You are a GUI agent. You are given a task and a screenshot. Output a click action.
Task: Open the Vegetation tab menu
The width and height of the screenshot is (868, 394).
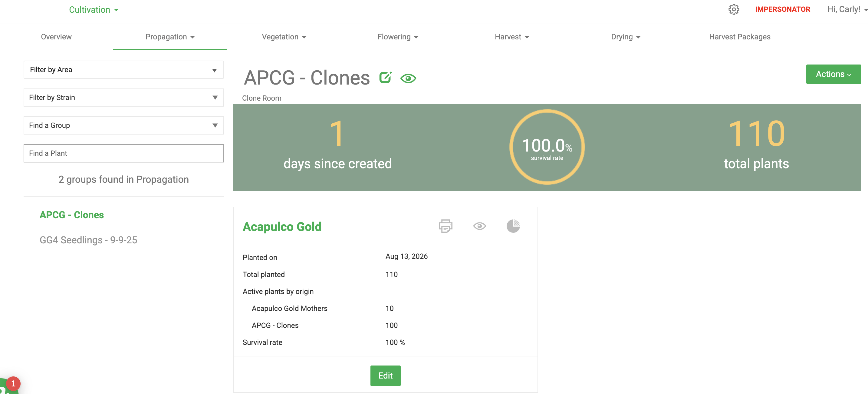pos(284,37)
